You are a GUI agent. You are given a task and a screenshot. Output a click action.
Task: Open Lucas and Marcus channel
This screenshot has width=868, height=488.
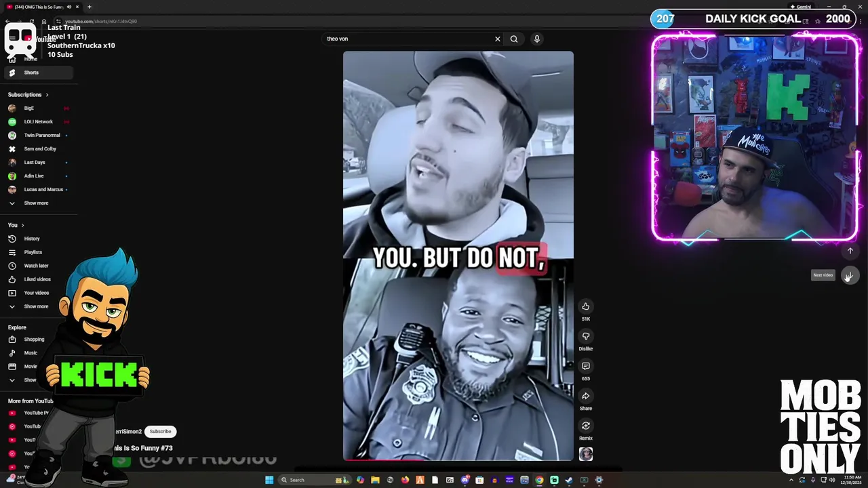39,190
